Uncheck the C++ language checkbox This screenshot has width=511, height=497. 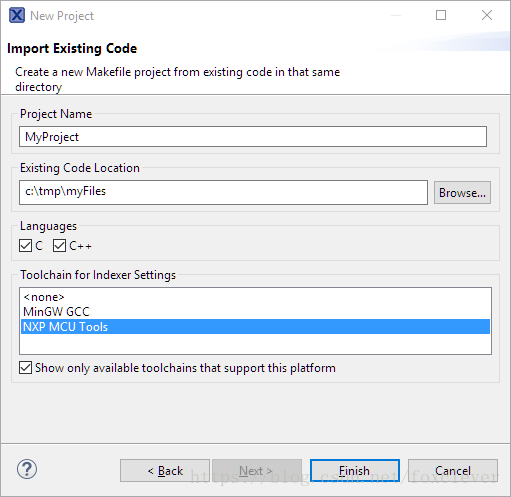pos(59,246)
